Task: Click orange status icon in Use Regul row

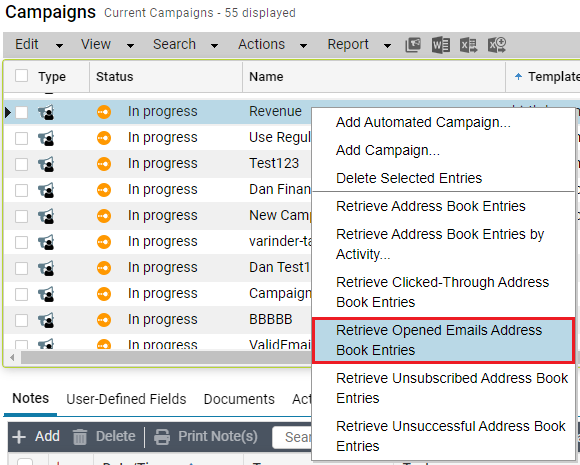Action: pyautogui.click(x=104, y=138)
